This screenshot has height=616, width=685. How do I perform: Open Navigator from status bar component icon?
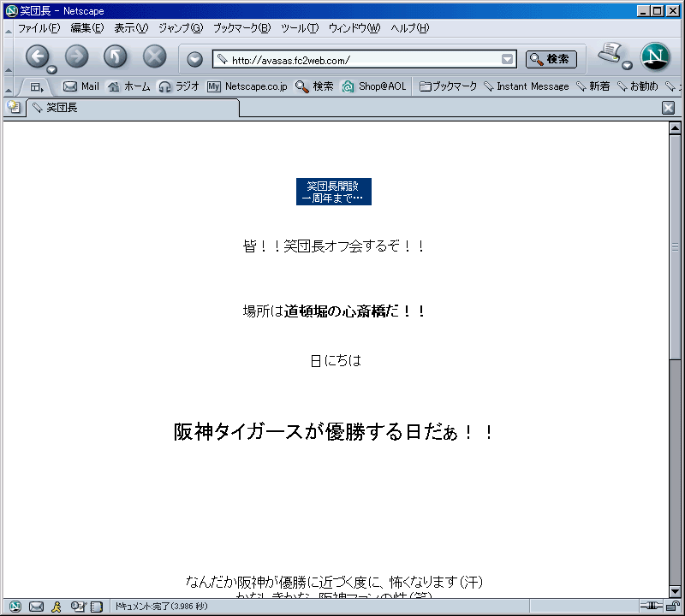15,607
